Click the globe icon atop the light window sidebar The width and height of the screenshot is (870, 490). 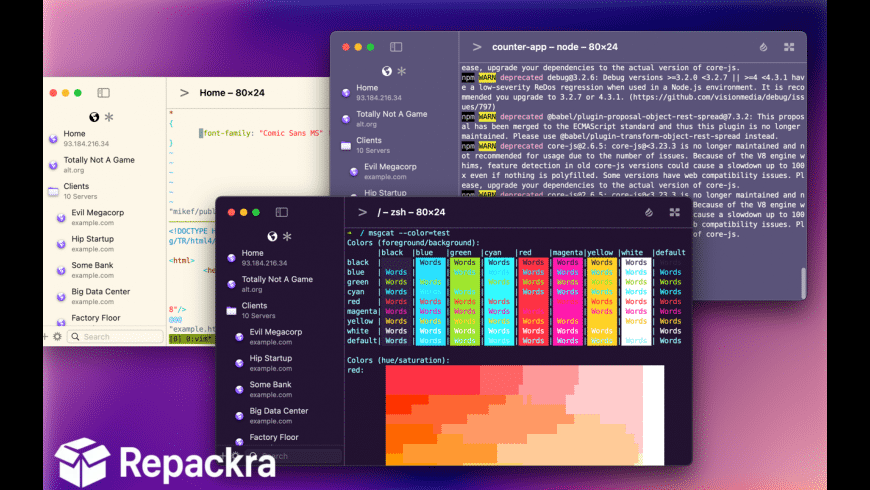click(x=94, y=117)
